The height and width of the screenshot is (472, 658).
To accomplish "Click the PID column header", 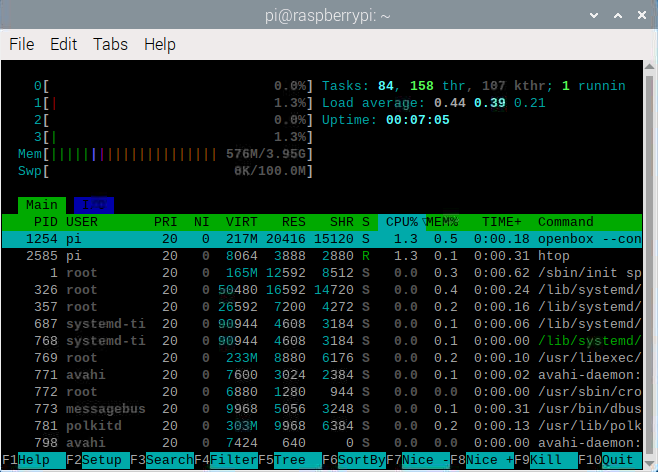I will point(46,222).
